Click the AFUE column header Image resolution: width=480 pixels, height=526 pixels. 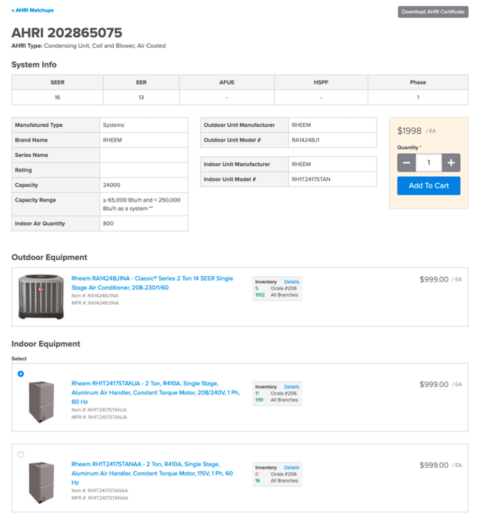coord(227,82)
